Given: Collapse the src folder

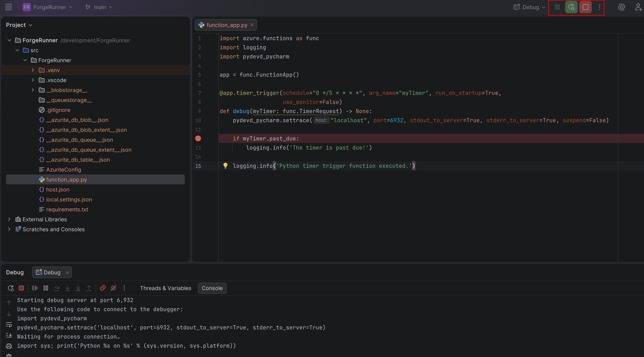Looking at the screenshot, I should (17, 50).
